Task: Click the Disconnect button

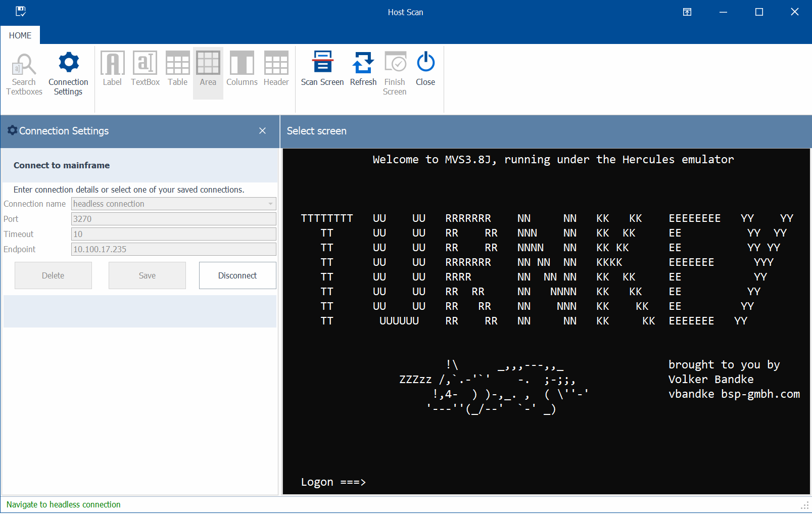Action: click(237, 275)
